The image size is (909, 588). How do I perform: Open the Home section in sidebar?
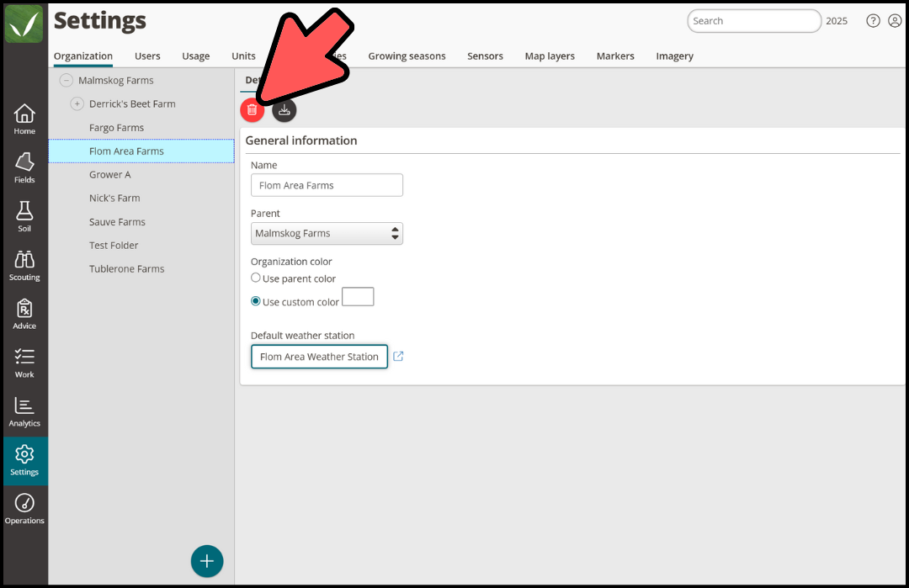(24, 119)
